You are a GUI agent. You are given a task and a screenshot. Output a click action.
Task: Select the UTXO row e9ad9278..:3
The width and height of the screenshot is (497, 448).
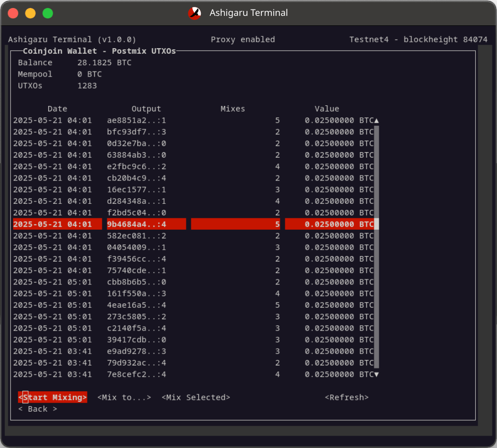[x=194, y=352]
